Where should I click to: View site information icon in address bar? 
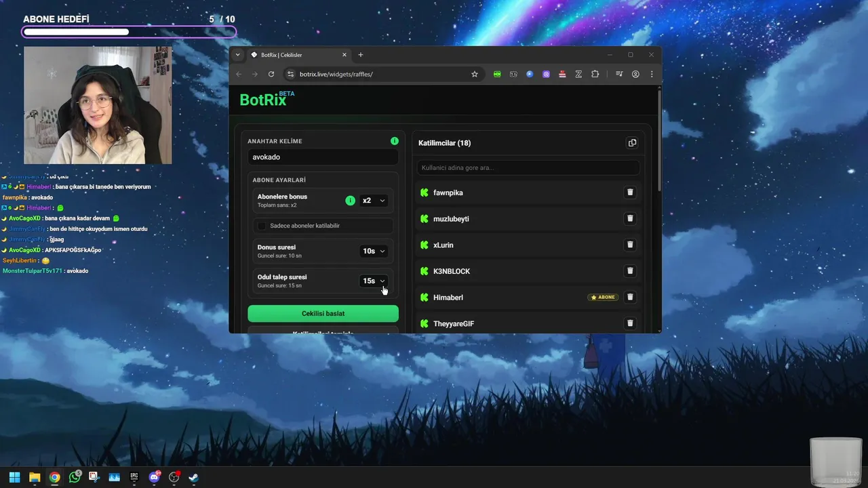pyautogui.click(x=291, y=74)
